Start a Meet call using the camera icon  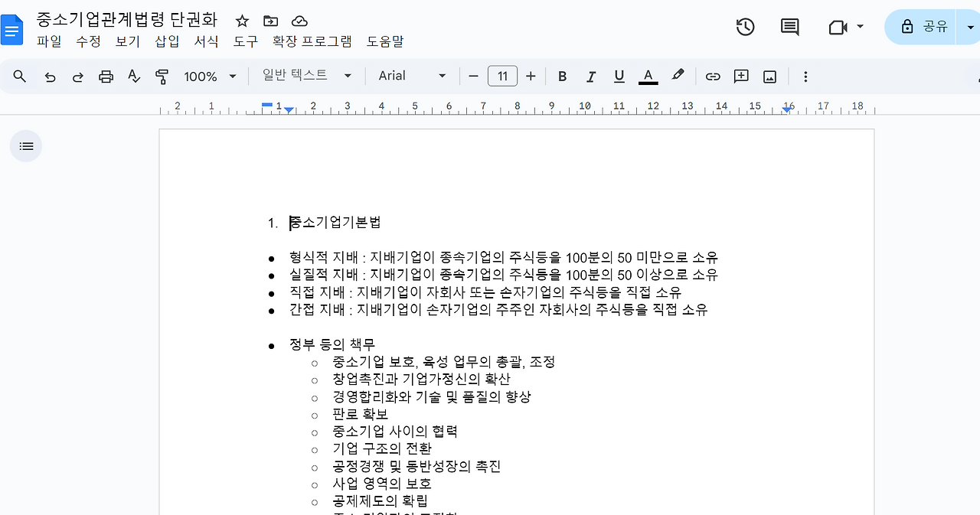[x=837, y=27]
